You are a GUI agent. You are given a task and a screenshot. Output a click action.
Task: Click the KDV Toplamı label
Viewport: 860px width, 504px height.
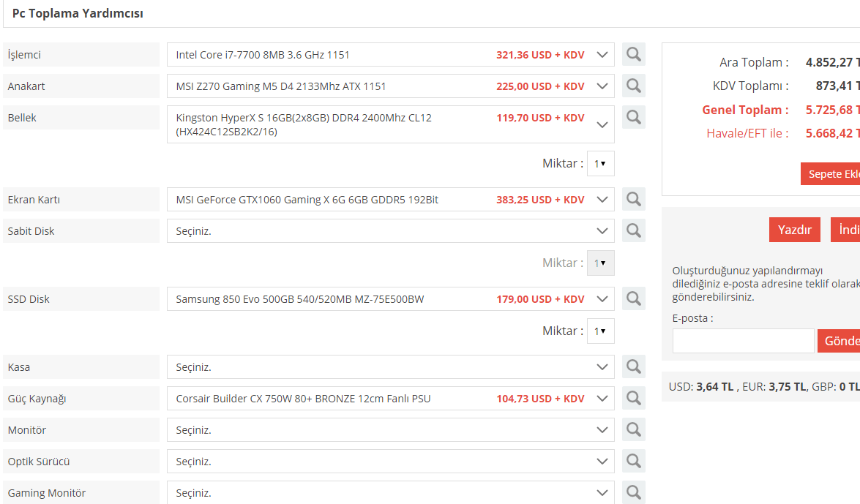[751, 86]
